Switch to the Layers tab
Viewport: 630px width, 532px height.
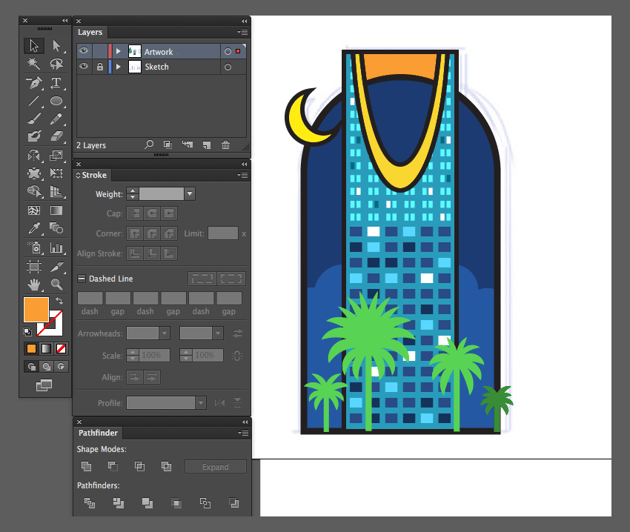(90, 32)
